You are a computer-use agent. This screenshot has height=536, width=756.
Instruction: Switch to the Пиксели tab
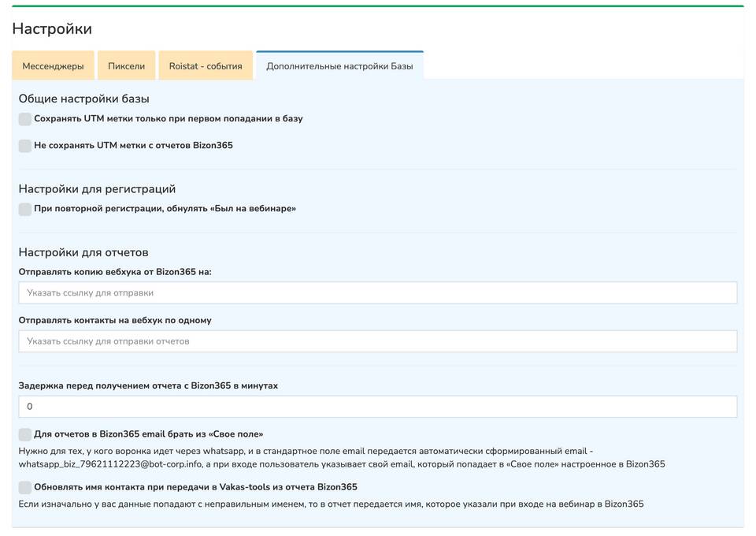click(x=126, y=66)
